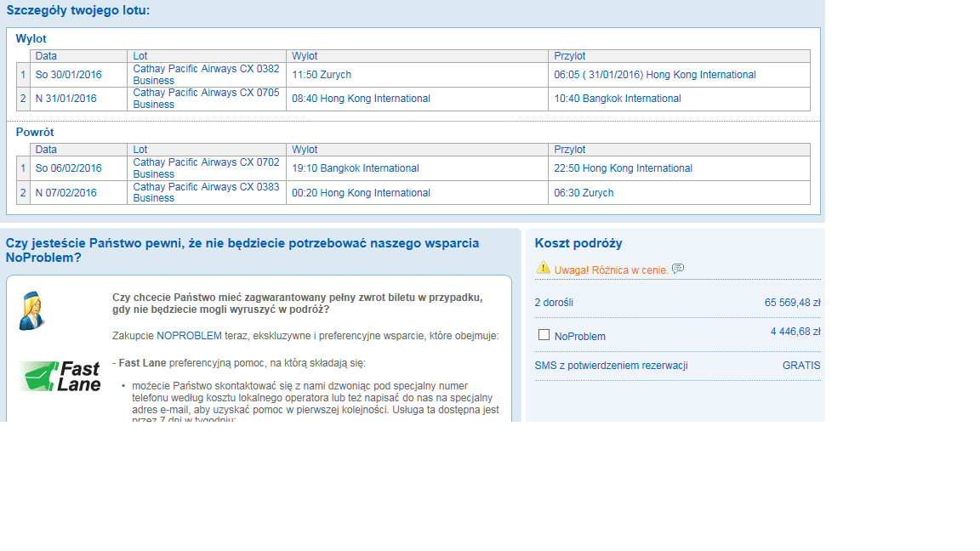The width and height of the screenshot is (980, 551).
Task: Click the Koszt podróży heading
Action: (578, 243)
